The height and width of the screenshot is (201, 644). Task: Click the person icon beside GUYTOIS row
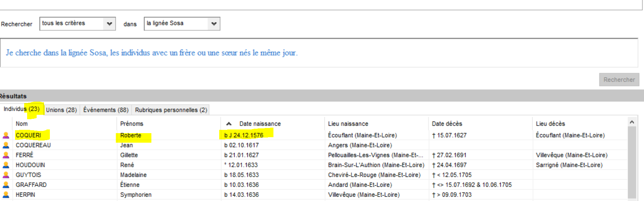6,175
